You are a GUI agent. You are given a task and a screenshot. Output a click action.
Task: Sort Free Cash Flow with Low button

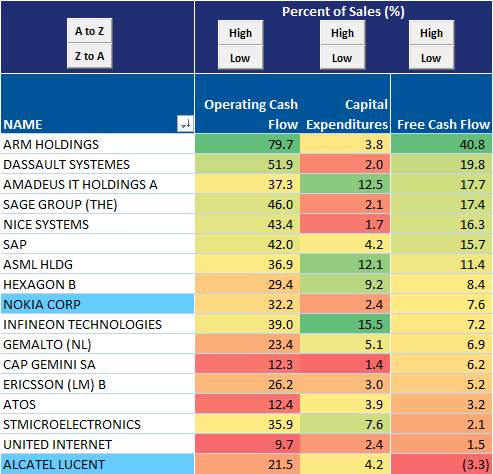click(431, 57)
